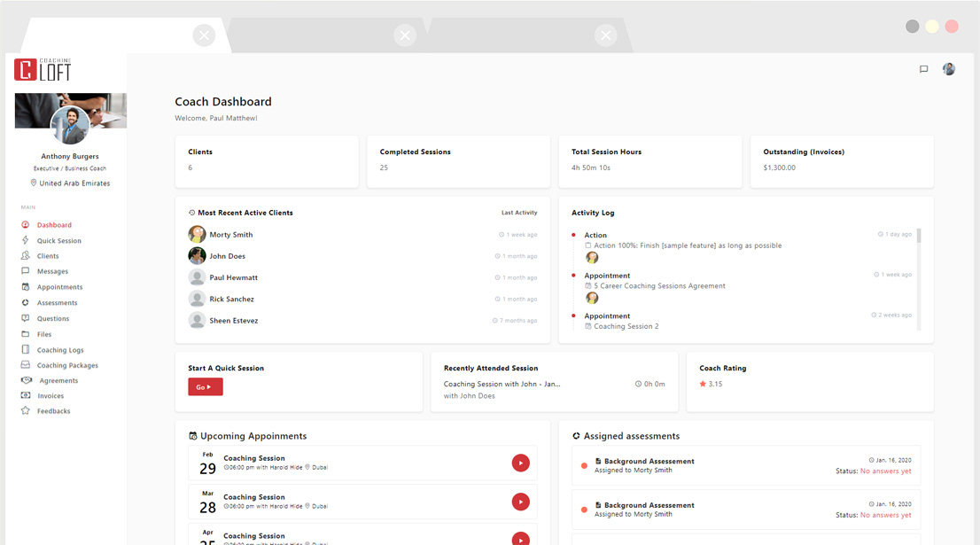This screenshot has height=545, width=980.
Task: Click the Agreements handshake icon
Action: [28, 380]
